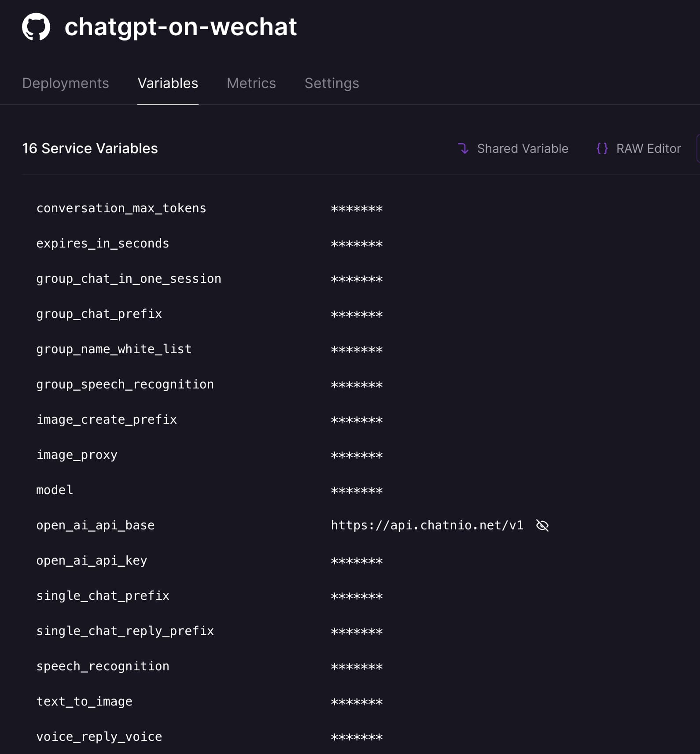
Task: Reveal the open_ai_api_key masked value
Action: 357,561
